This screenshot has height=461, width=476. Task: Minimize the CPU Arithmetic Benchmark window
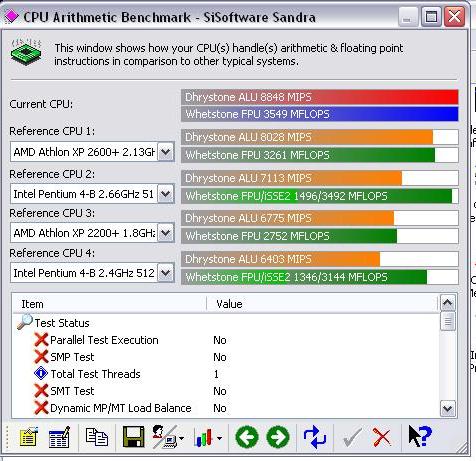coord(408,16)
